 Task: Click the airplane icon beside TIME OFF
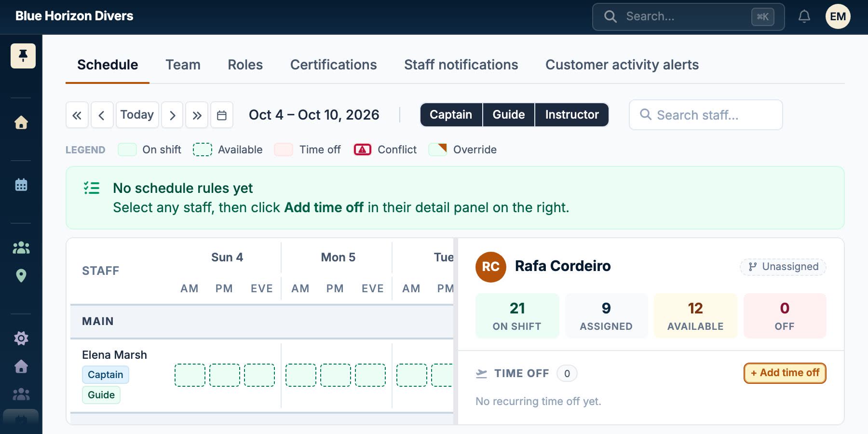481,373
